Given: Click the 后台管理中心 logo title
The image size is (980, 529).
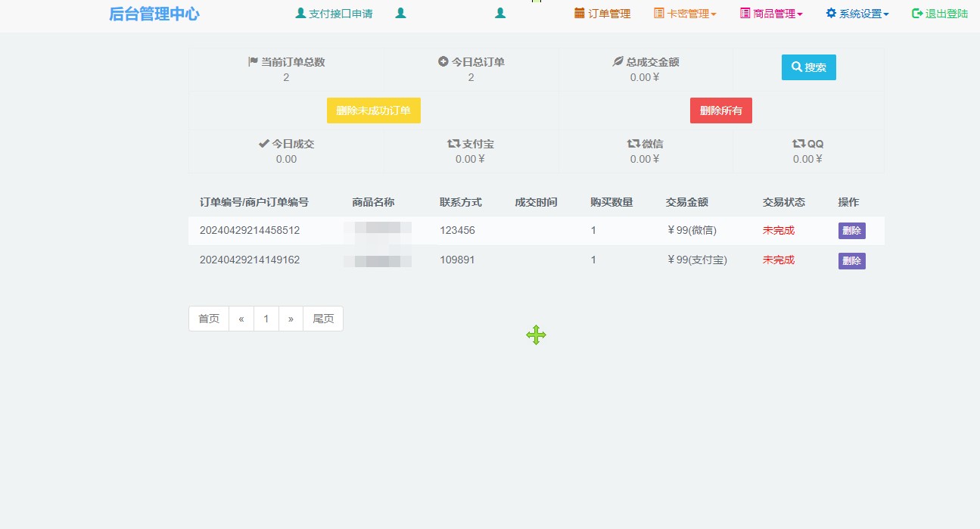Looking at the screenshot, I should [154, 14].
